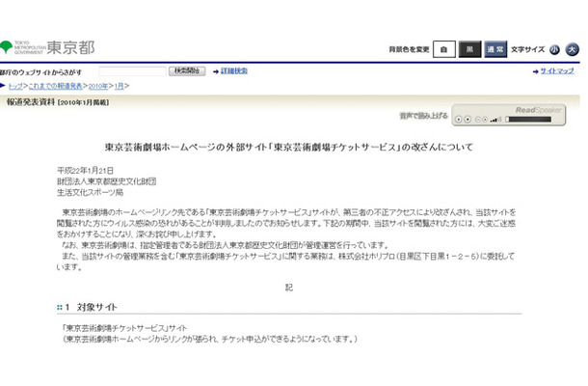588x386 pixels.
Task: Click ReadSpeaker faster-speed small button
Action: [x=485, y=120]
